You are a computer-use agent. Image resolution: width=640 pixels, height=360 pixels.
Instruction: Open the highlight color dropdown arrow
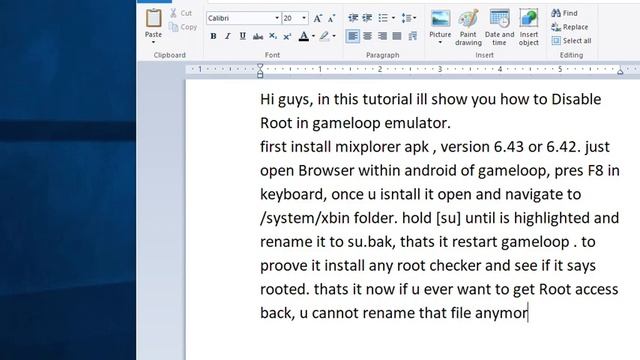334,36
